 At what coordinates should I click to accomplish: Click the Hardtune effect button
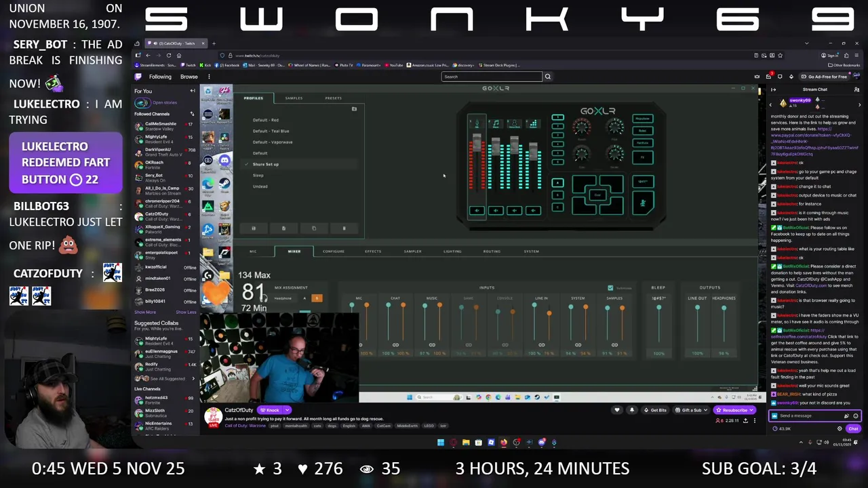pyautogui.click(x=643, y=143)
